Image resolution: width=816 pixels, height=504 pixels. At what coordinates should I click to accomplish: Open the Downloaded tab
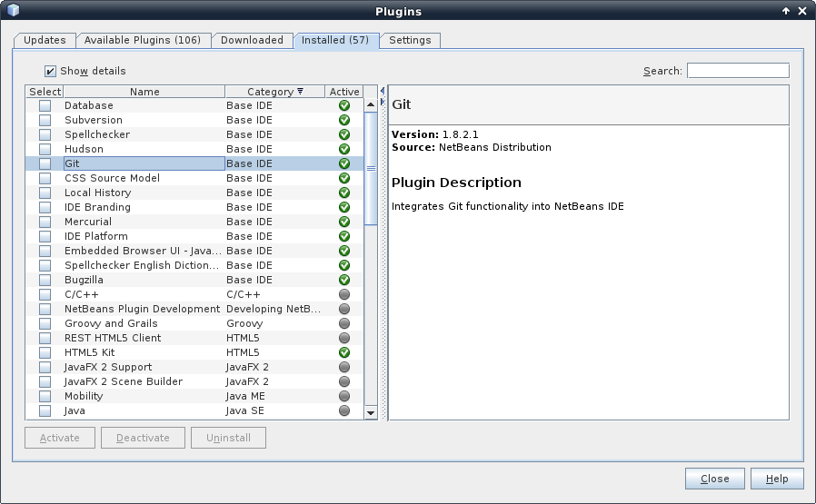252,40
